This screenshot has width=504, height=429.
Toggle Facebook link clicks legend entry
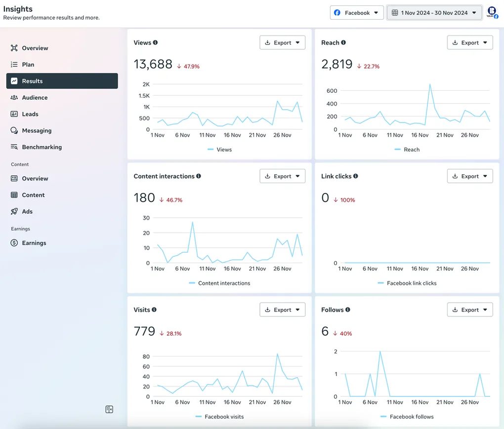(x=407, y=283)
